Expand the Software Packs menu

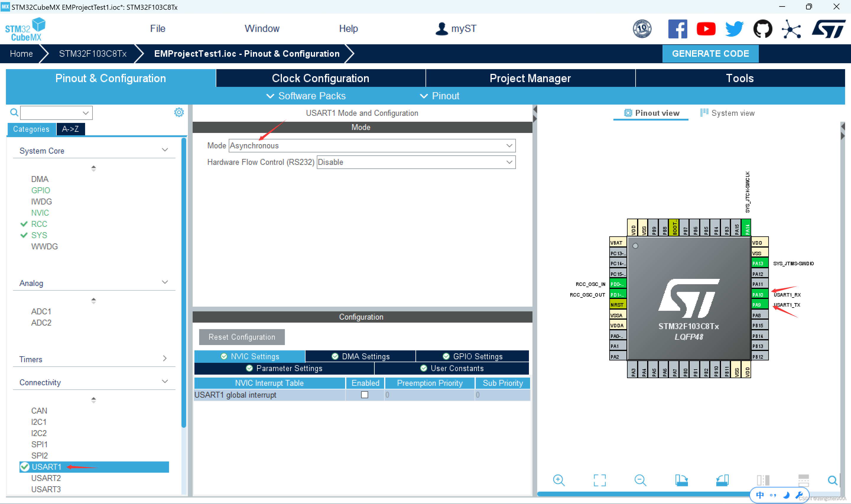point(306,96)
